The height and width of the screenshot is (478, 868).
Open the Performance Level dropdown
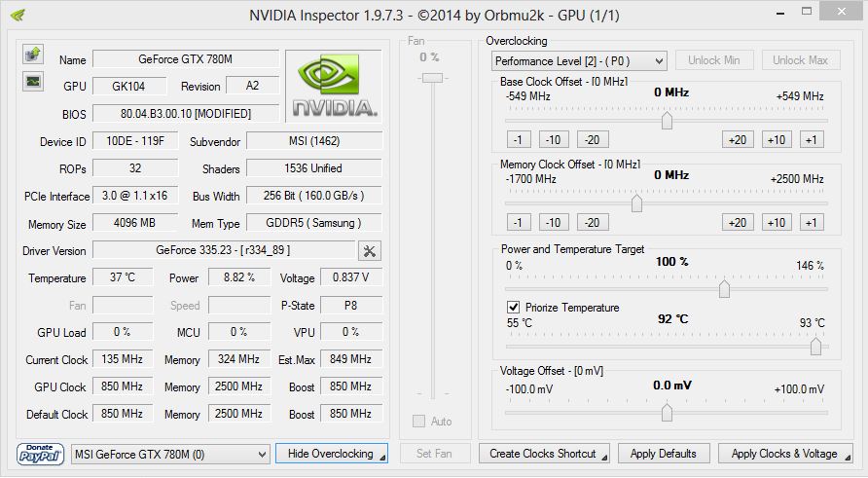point(579,61)
